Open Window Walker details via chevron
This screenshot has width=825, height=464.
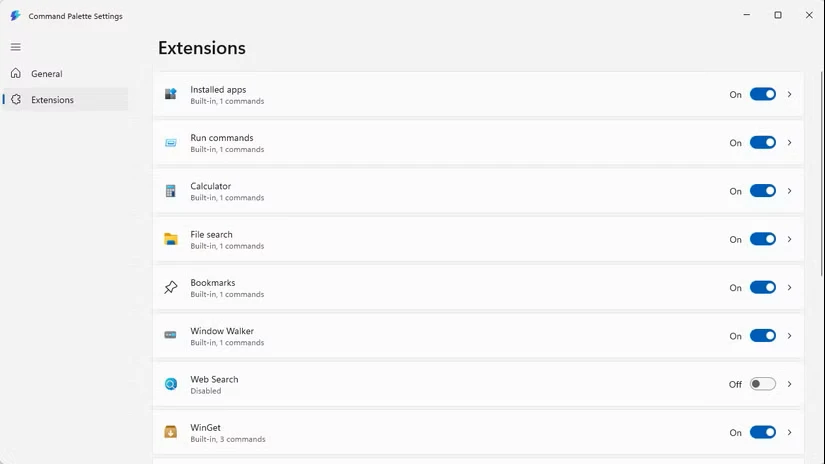pyautogui.click(x=789, y=336)
